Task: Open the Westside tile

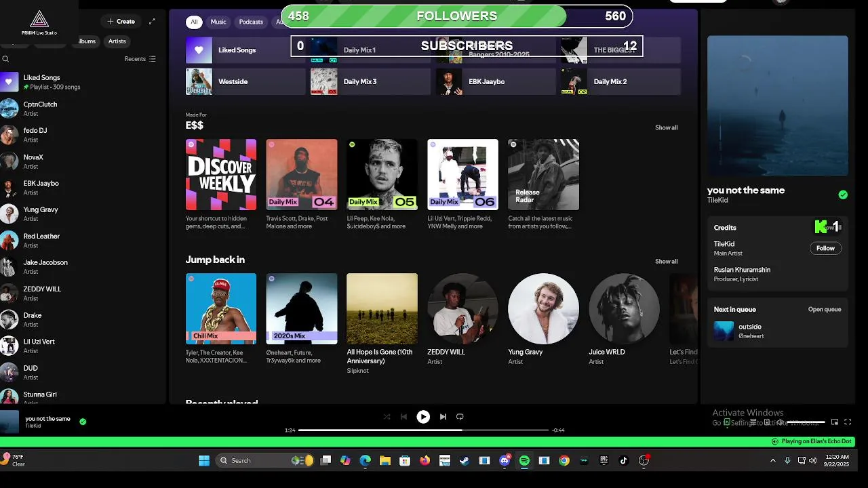Action: click(x=245, y=81)
